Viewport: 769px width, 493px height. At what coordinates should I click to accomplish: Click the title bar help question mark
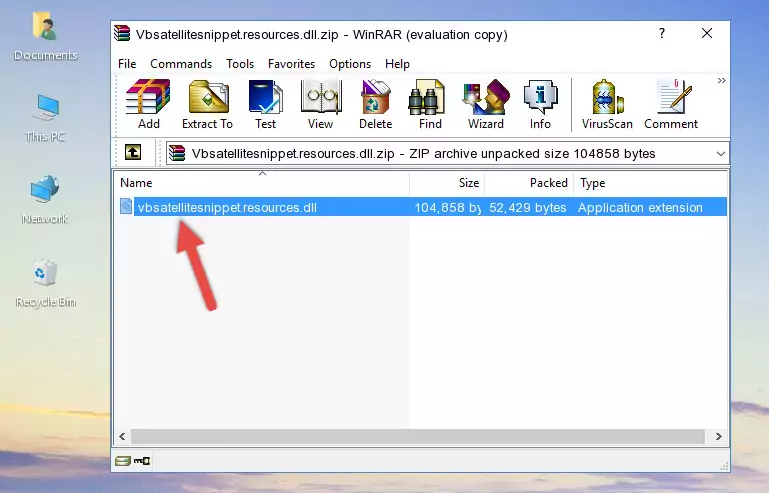click(662, 33)
